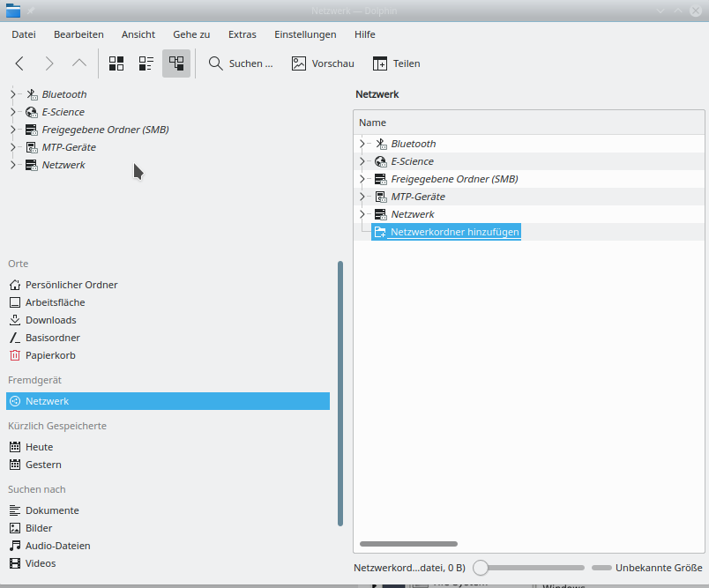Screen dimensions: 709x588
Task: Click the Forward navigation arrow
Action: tap(49, 63)
